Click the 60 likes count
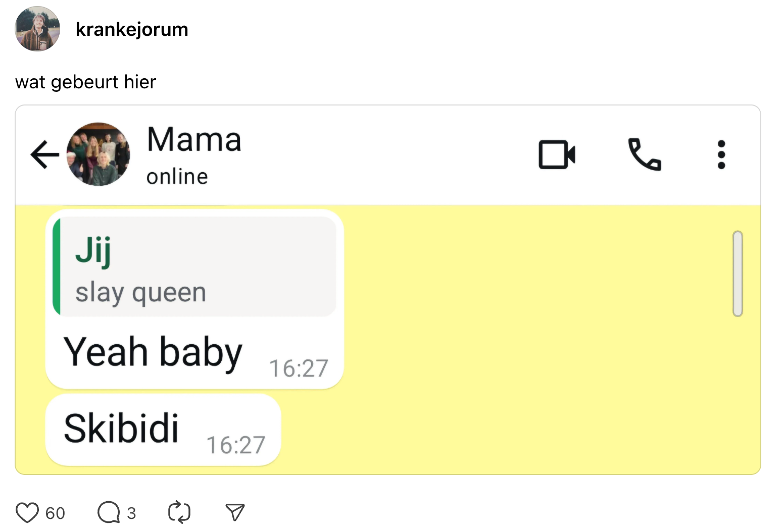The width and height of the screenshot is (783, 532). tap(55, 513)
